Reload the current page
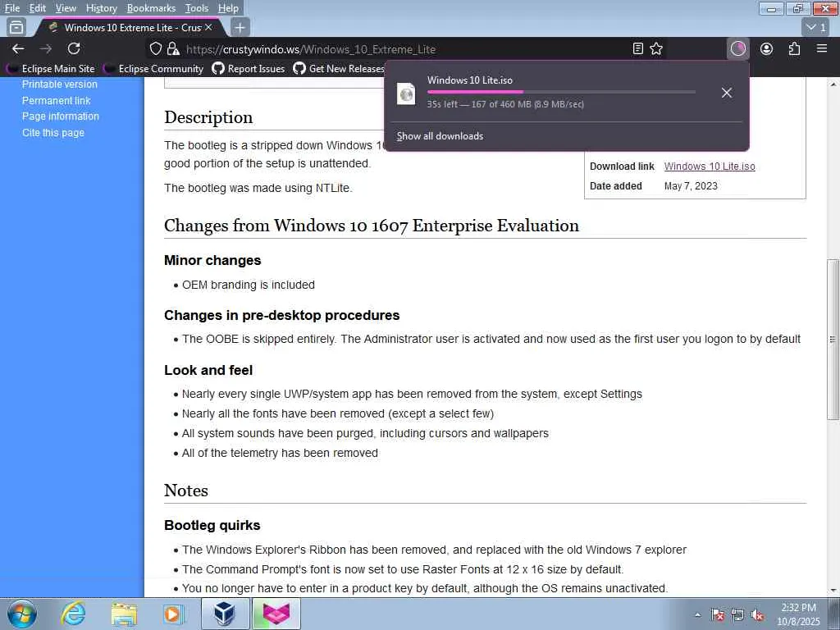840x630 pixels. (74, 48)
